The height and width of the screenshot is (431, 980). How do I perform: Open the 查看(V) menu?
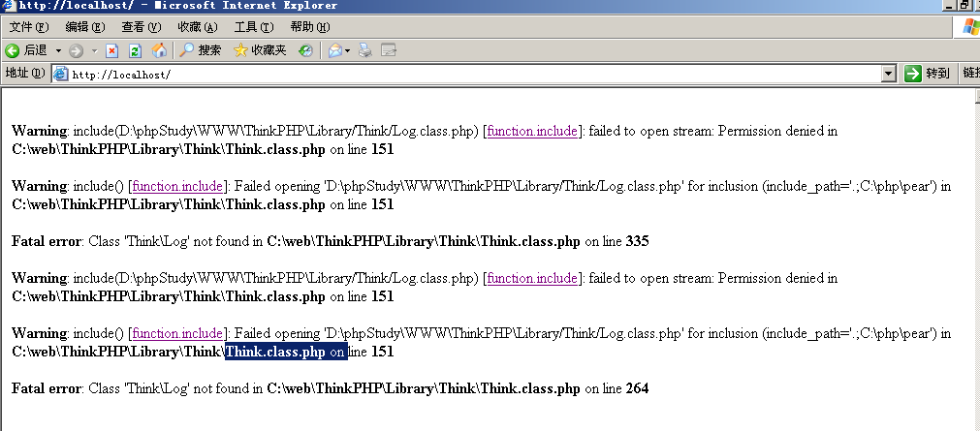(x=142, y=27)
